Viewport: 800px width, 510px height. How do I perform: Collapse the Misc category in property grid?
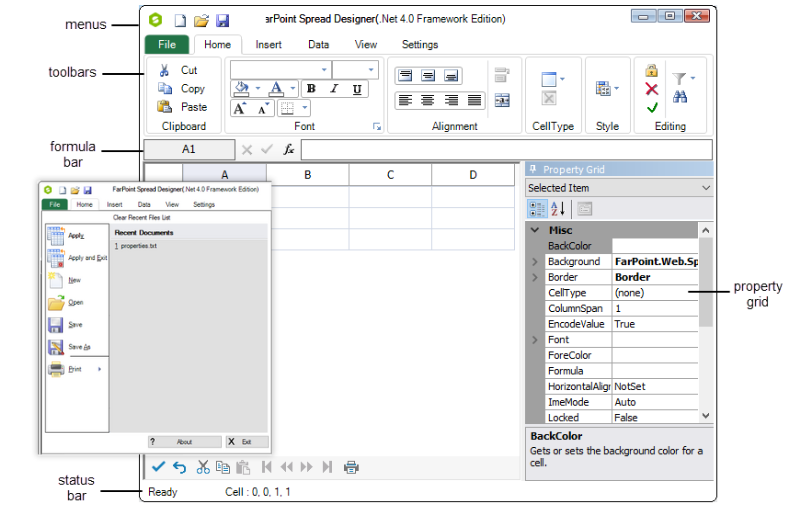point(534,230)
